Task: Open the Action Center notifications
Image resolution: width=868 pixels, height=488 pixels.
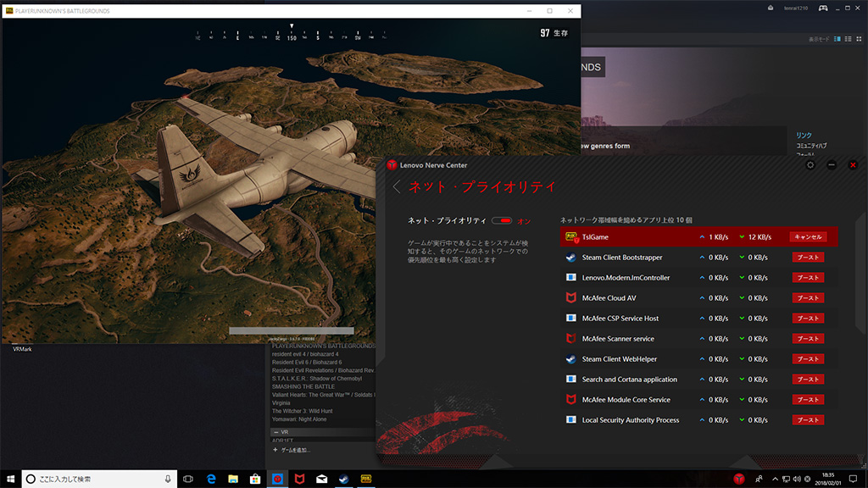Action: click(853, 480)
